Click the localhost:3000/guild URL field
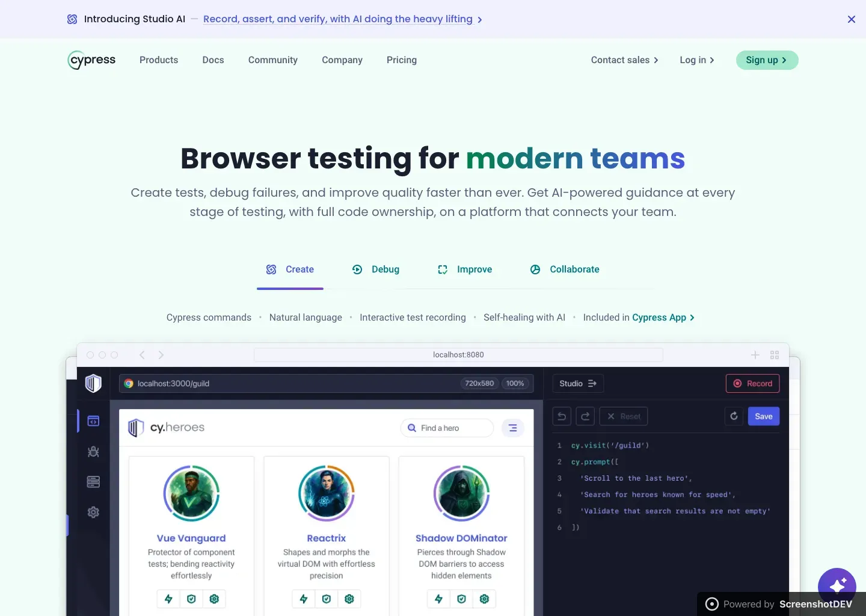This screenshot has width=866, height=616. pos(327,383)
